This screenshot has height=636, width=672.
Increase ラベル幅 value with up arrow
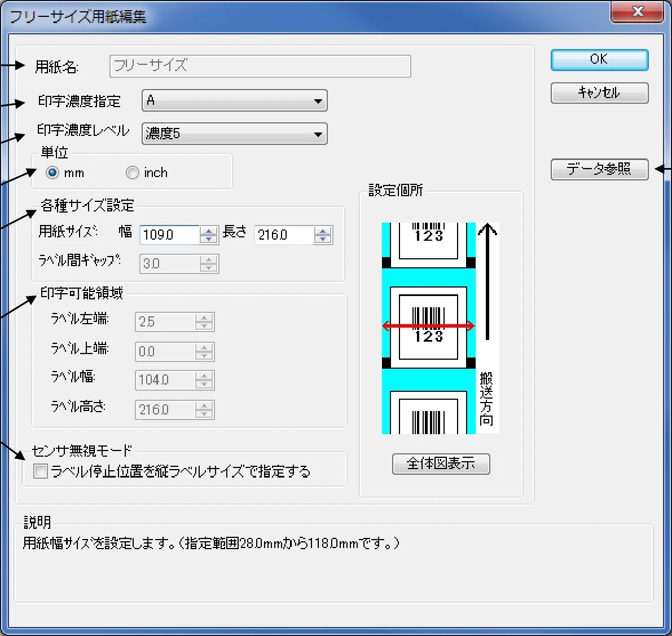point(204,376)
